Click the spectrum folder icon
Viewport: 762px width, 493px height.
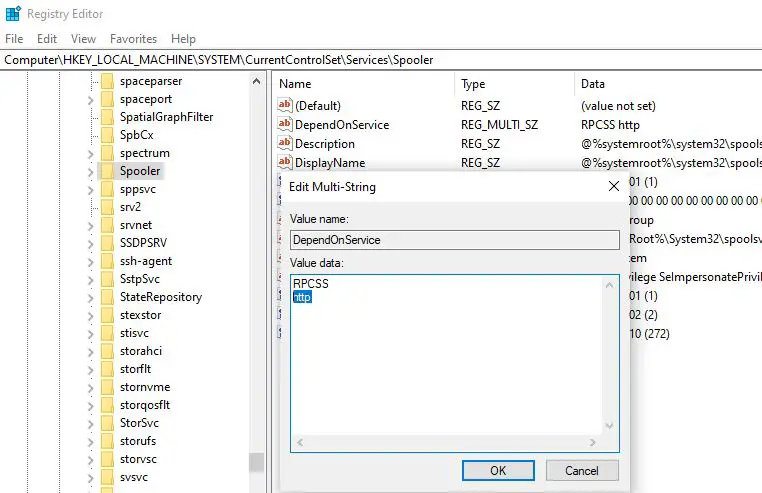click(107, 153)
